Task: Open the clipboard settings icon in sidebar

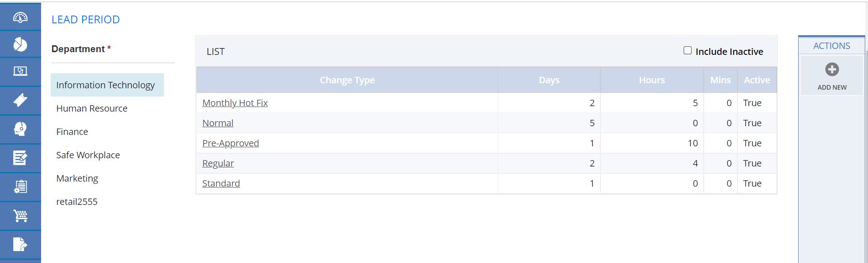Action: pos(20,187)
